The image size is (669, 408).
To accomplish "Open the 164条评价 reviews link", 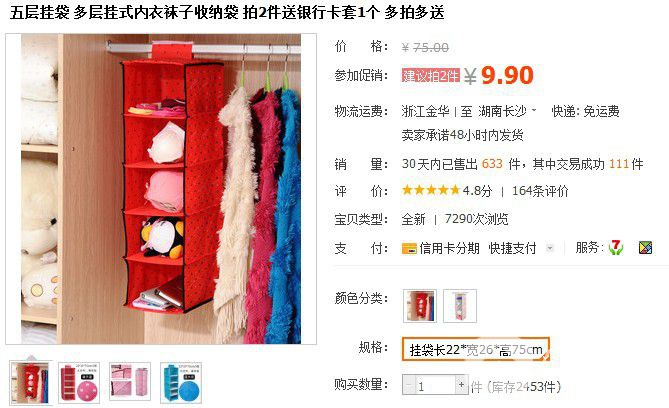I will [x=540, y=191].
